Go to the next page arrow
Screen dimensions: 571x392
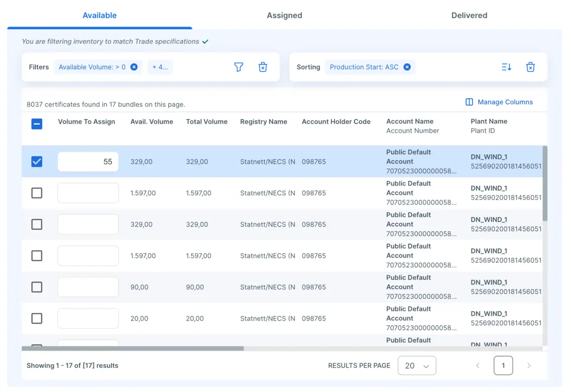tap(529, 365)
